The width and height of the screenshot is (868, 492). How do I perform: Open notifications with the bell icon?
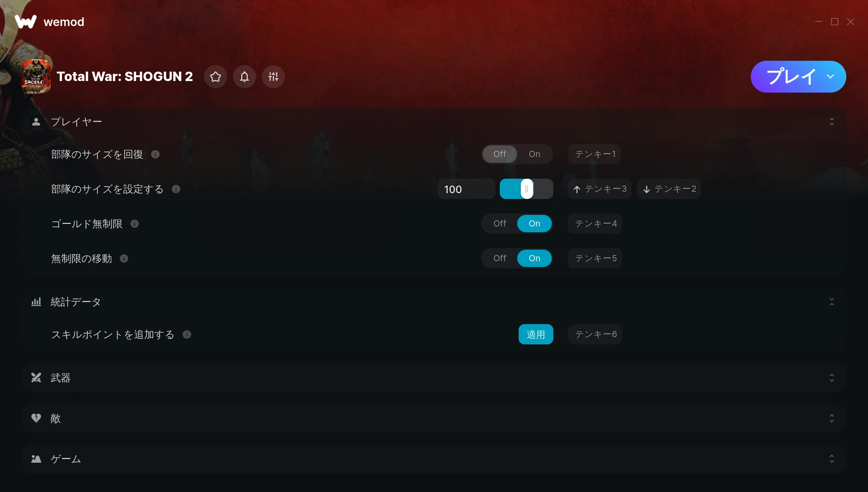click(x=244, y=77)
